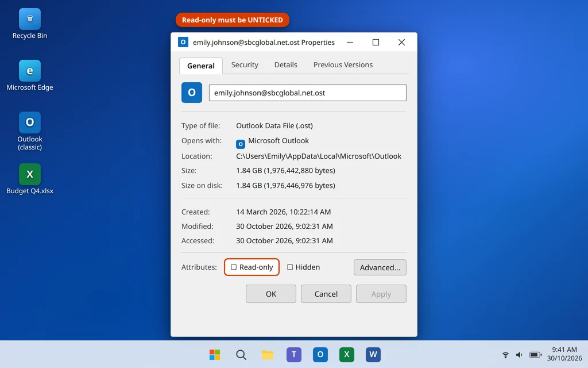
Task: Switch to the Previous Versions tab
Action: [x=343, y=64]
